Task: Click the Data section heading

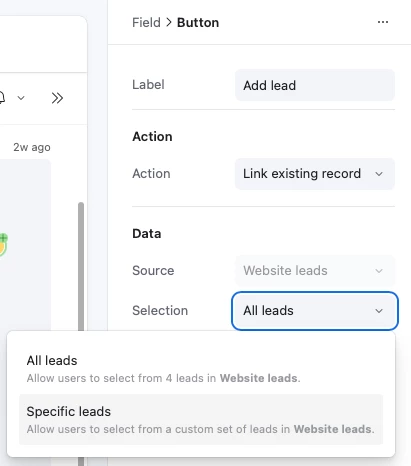Action: pos(147,233)
